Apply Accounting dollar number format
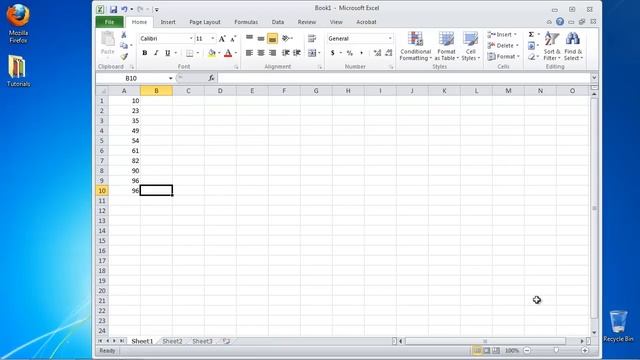This screenshot has height=360, width=640. coord(333,53)
